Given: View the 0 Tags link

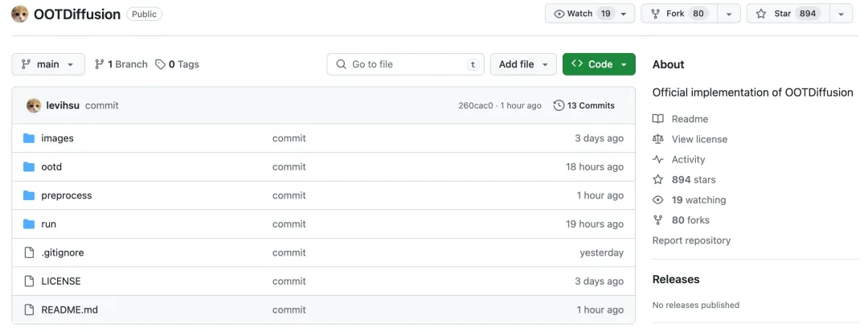Looking at the screenshot, I should [x=177, y=64].
